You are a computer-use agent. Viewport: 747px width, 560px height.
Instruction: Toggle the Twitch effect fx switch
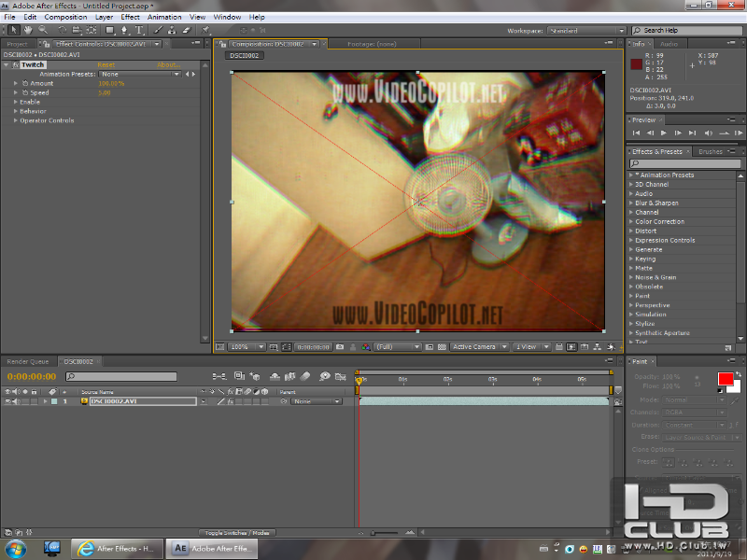(16, 64)
